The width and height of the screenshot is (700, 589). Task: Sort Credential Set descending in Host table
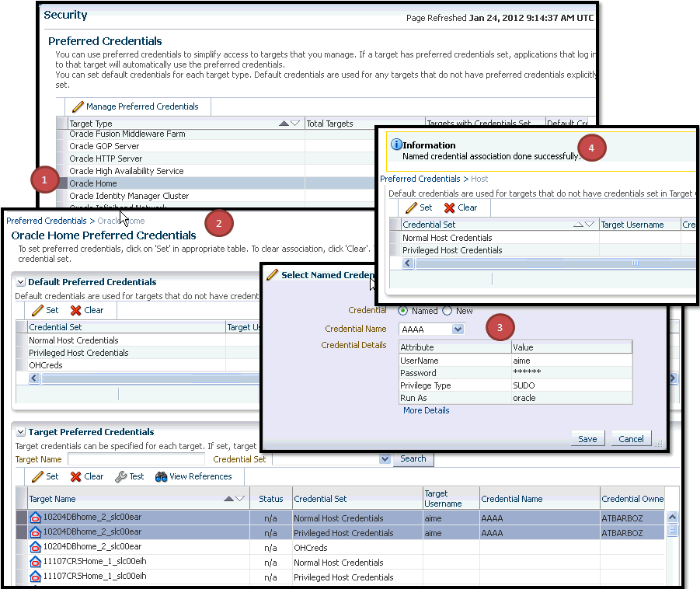coord(589,225)
